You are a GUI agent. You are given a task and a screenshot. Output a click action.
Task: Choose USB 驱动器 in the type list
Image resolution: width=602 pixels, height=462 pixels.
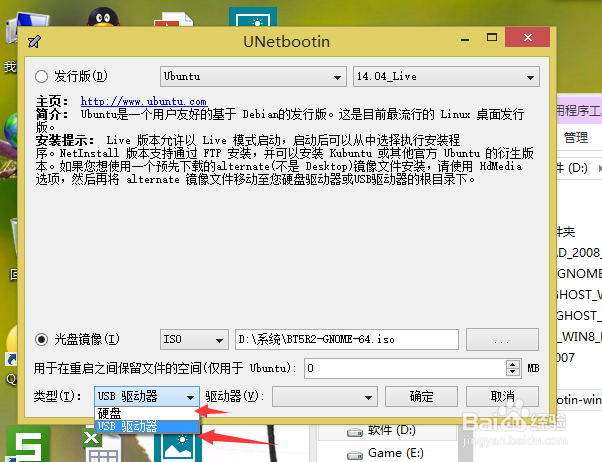146,426
